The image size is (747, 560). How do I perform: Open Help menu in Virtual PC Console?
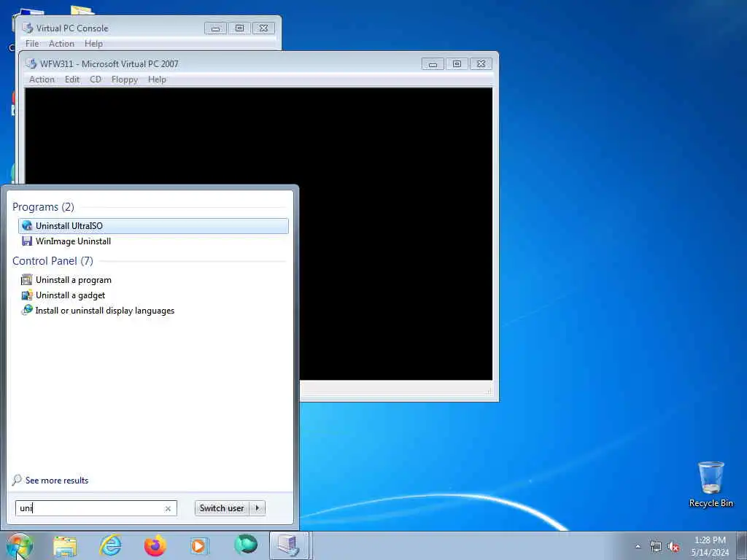tap(93, 44)
